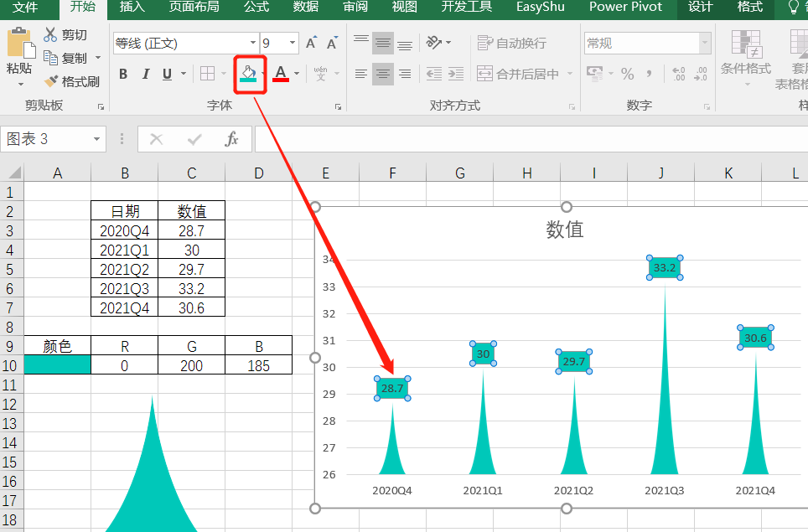Select the Format Painter (格式刷)

(x=71, y=81)
